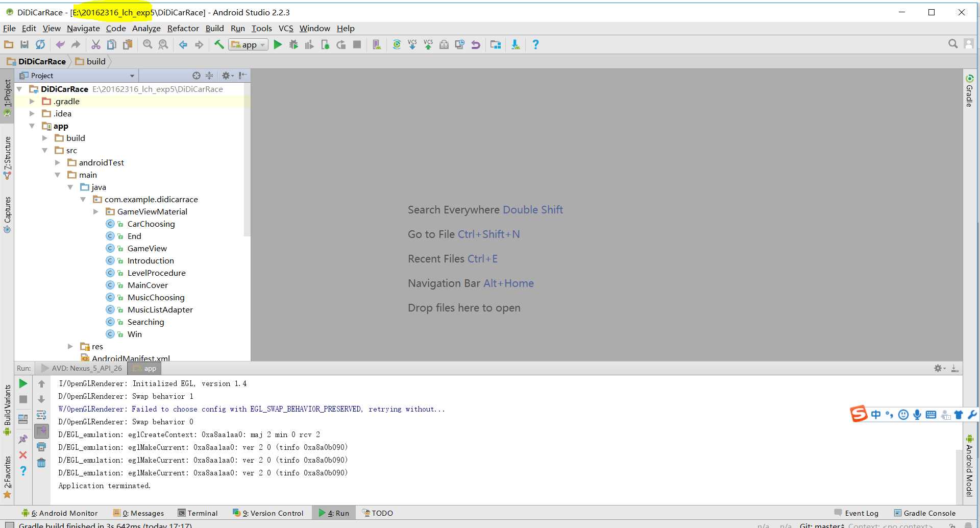Click the Make Project hammer icon
The width and height of the screenshot is (980, 528).
pos(218,44)
